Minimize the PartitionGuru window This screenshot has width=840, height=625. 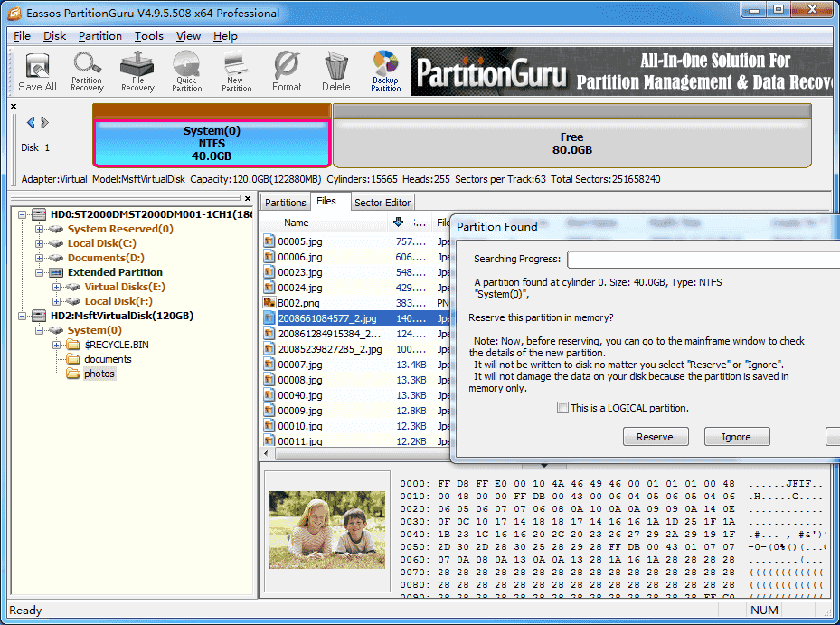point(754,10)
